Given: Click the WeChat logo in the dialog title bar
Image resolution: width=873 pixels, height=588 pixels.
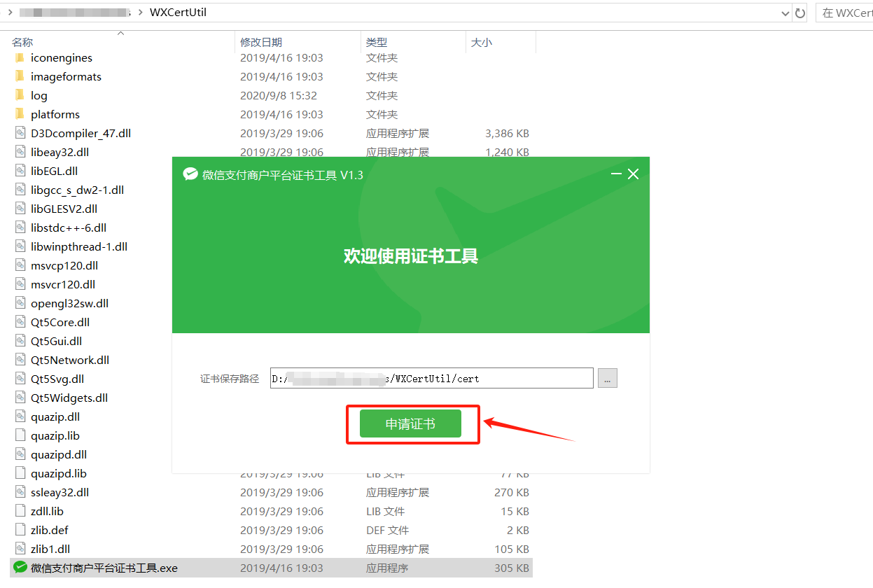Looking at the screenshot, I should pos(190,174).
